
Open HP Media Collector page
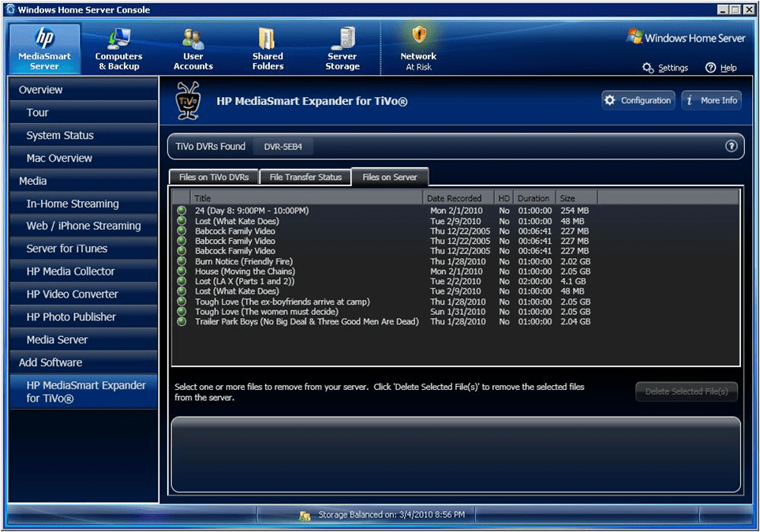pos(84,272)
